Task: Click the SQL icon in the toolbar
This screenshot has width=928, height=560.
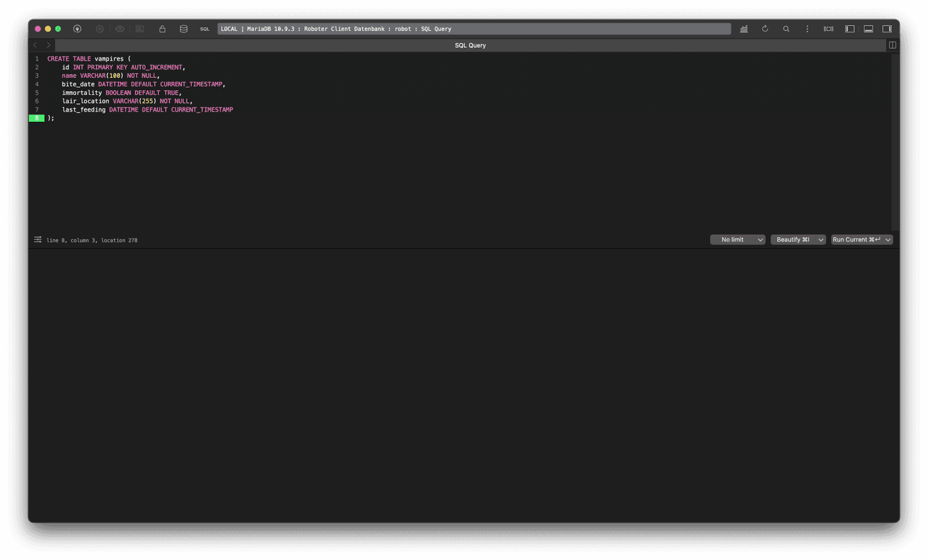Action: click(204, 28)
